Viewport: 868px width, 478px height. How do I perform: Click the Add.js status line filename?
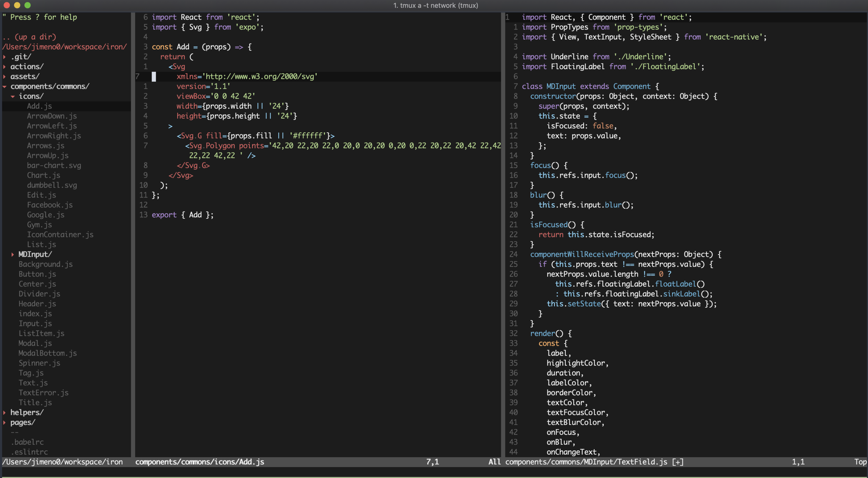200,462
